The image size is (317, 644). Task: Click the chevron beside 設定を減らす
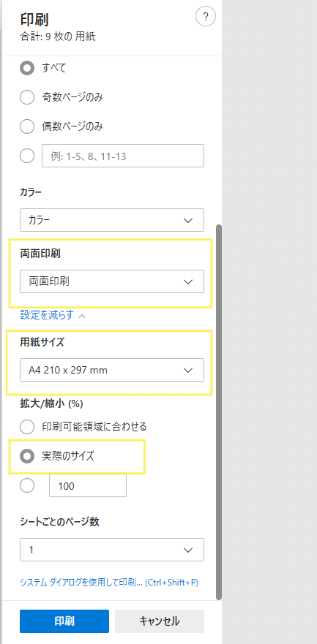point(82,316)
